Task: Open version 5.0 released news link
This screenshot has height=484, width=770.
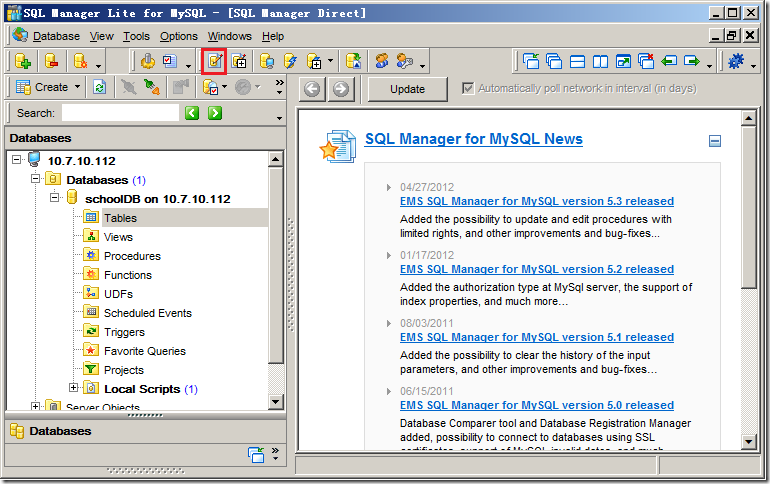Action: click(537, 405)
